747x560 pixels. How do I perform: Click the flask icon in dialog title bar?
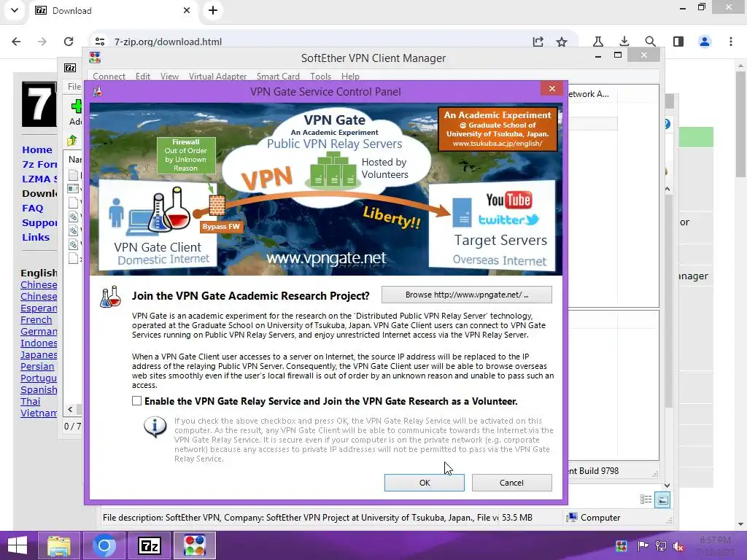(x=97, y=91)
